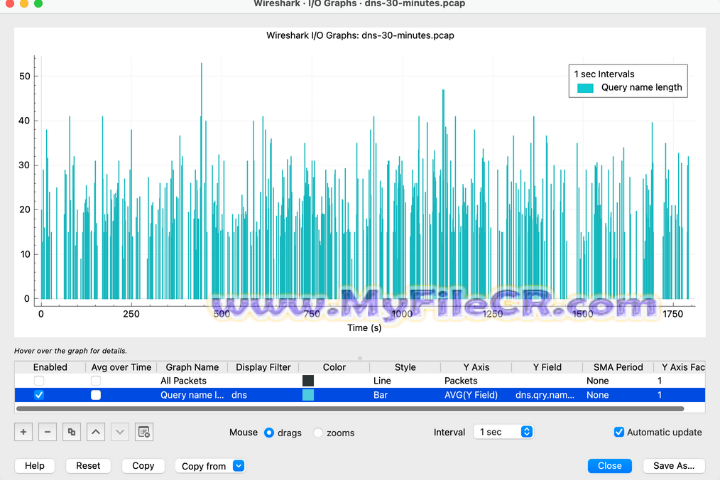Duplicate the selected graph
720x480 pixels.
tap(72, 432)
